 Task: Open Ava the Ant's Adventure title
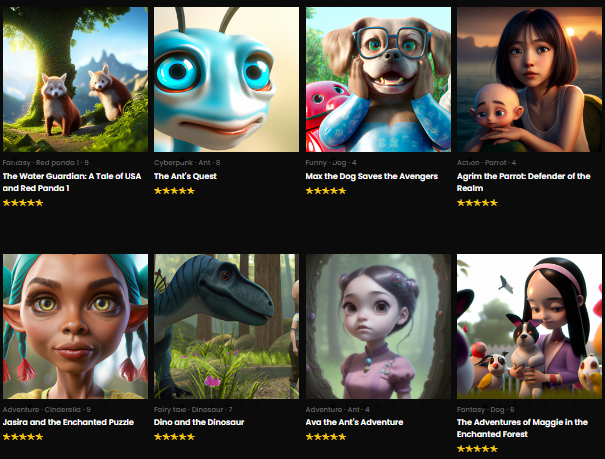pyautogui.click(x=354, y=422)
